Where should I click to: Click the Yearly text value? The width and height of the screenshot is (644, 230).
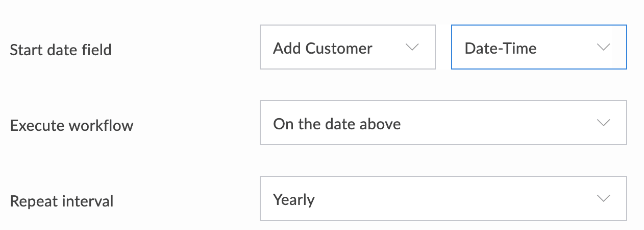[x=293, y=199]
